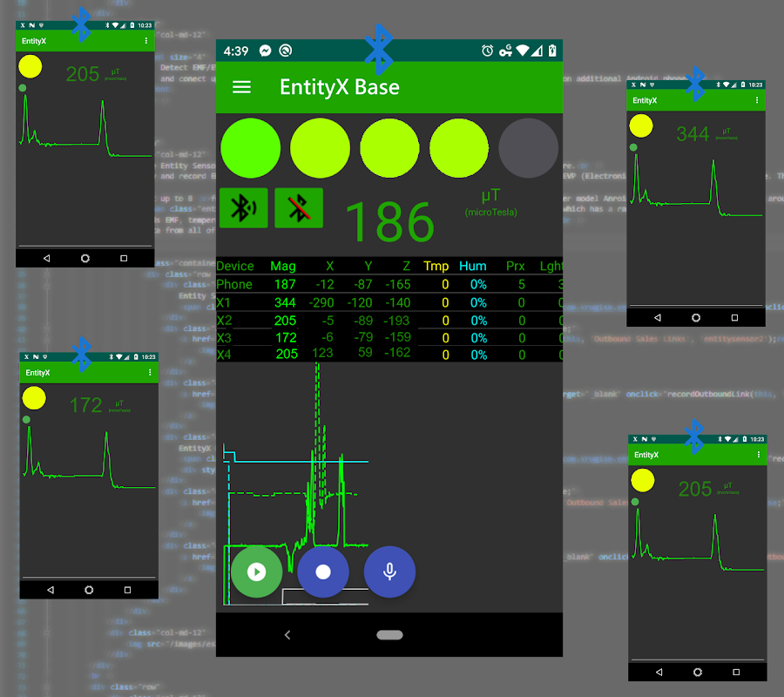Tap the microphone button

click(389, 572)
